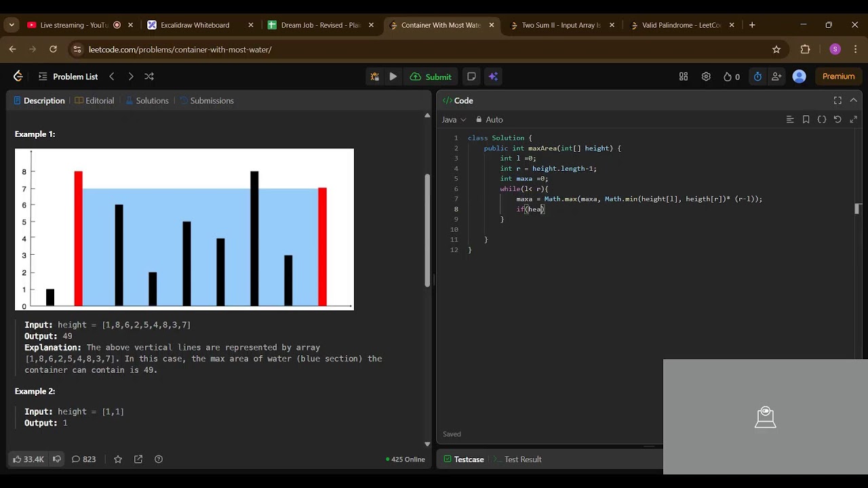Switch to the Editorial tab
The height and width of the screenshot is (488, 868).
tap(94, 100)
